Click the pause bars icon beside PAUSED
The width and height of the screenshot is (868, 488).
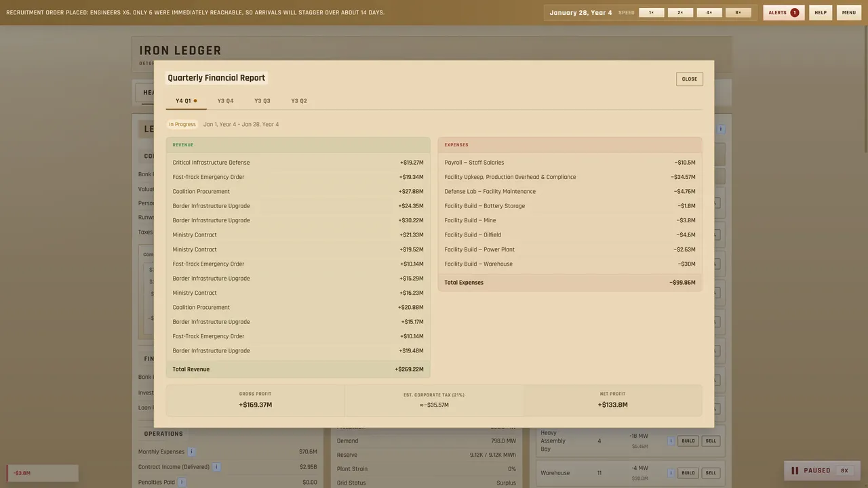pos(795,470)
